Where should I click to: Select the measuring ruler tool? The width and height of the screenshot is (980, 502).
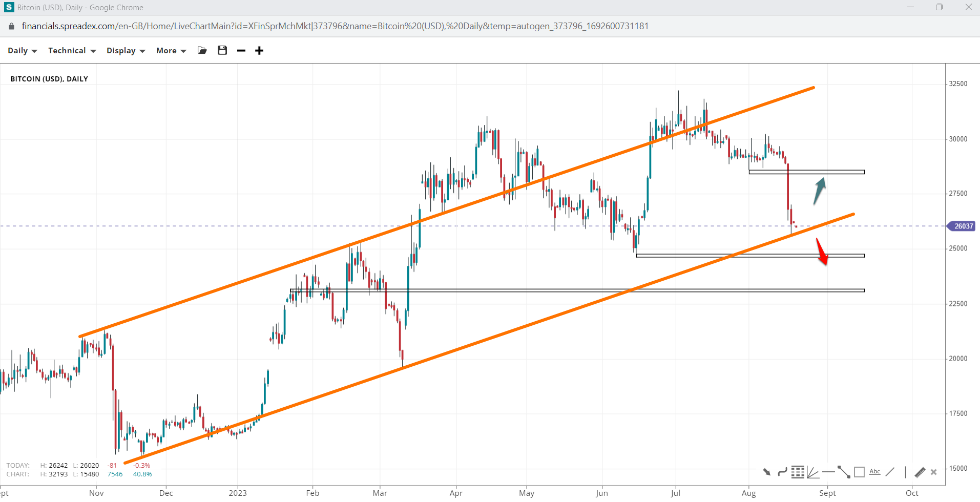coord(920,472)
